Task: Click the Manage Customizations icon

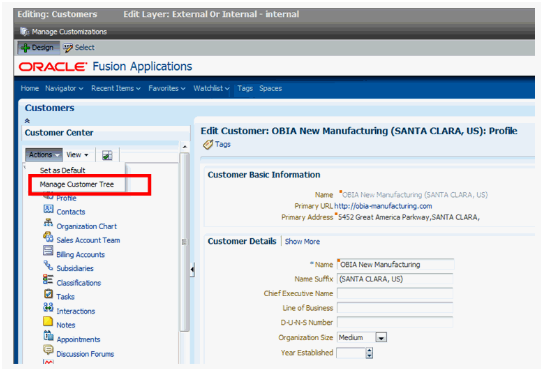Action: pyautogui.click(x=24, y=32)
